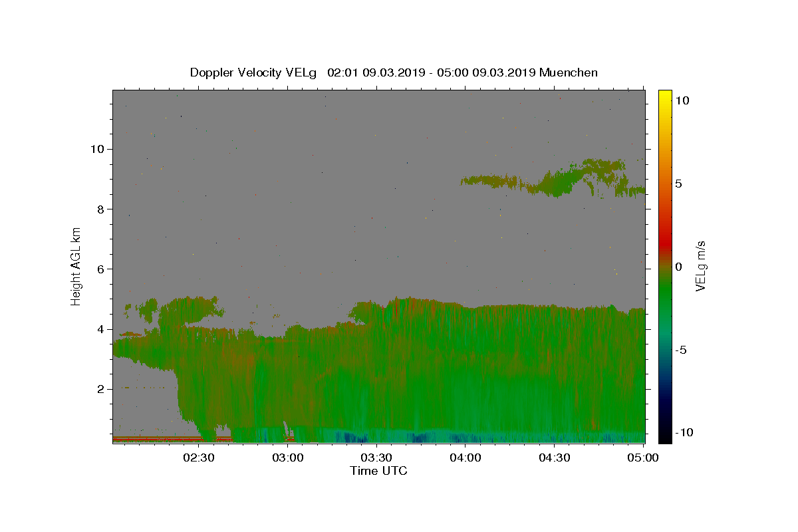This screenshot has height=532, width=798.
Task: Click the '03:00' time tick label
Action: point(288,458)
